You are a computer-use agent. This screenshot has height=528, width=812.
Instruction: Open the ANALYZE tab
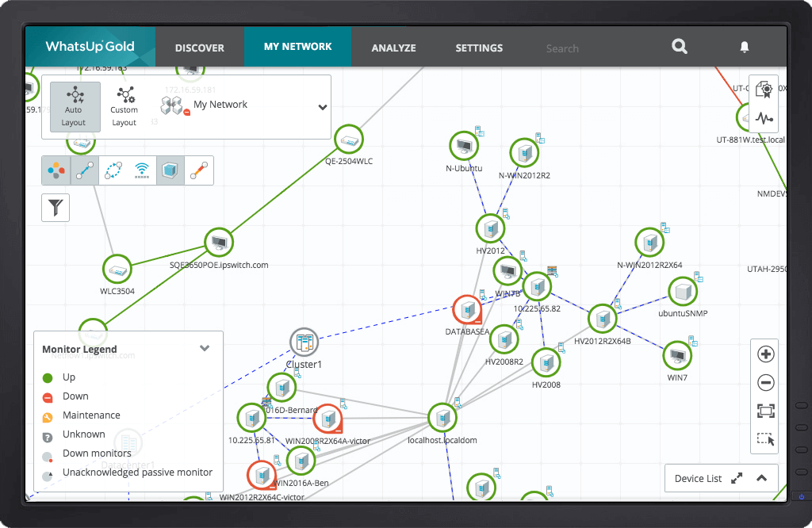coord(393,48)
